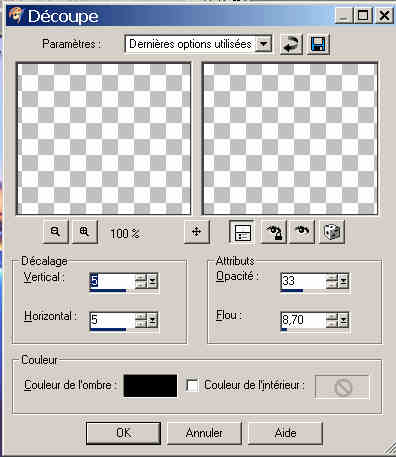396x457 pixels.
Task: Click the OK button
Action: [123, 433]
